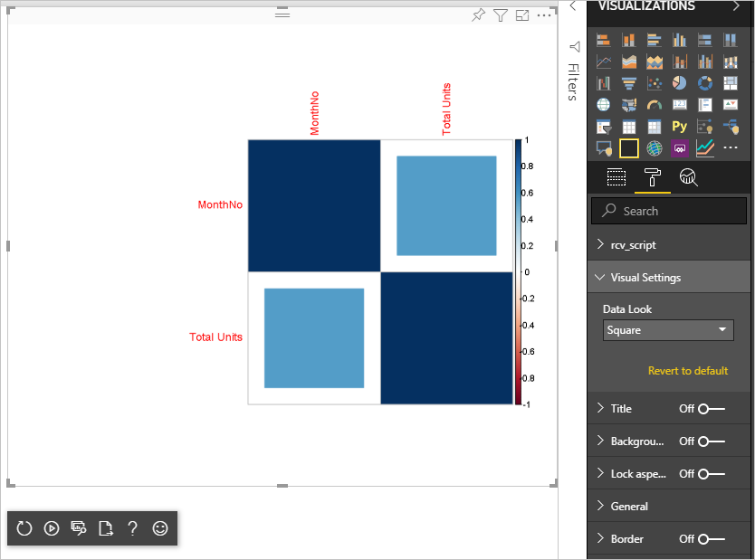Select the Python visual icon
755x560 pixels.
click(x=679, y=127)
